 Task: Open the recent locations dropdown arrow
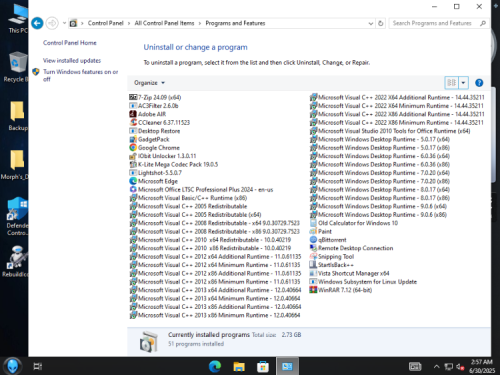(x=64, y=23)
